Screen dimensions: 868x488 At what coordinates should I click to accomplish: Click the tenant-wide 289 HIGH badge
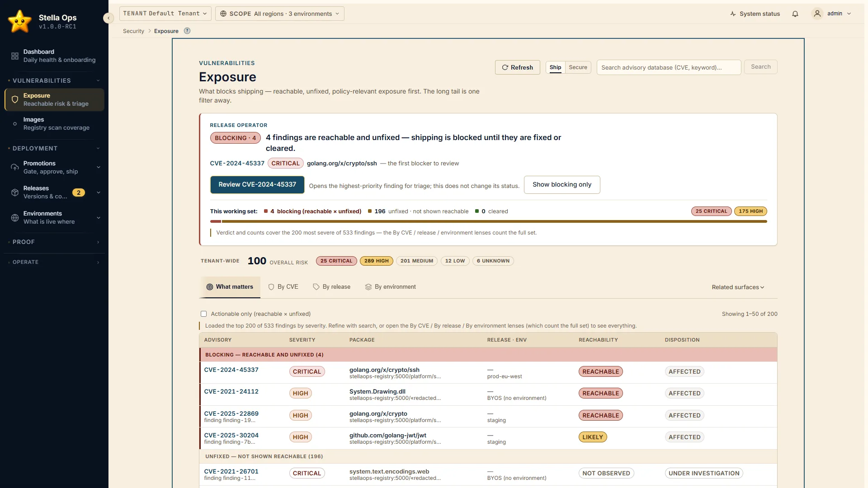click(x=377, y=261)
